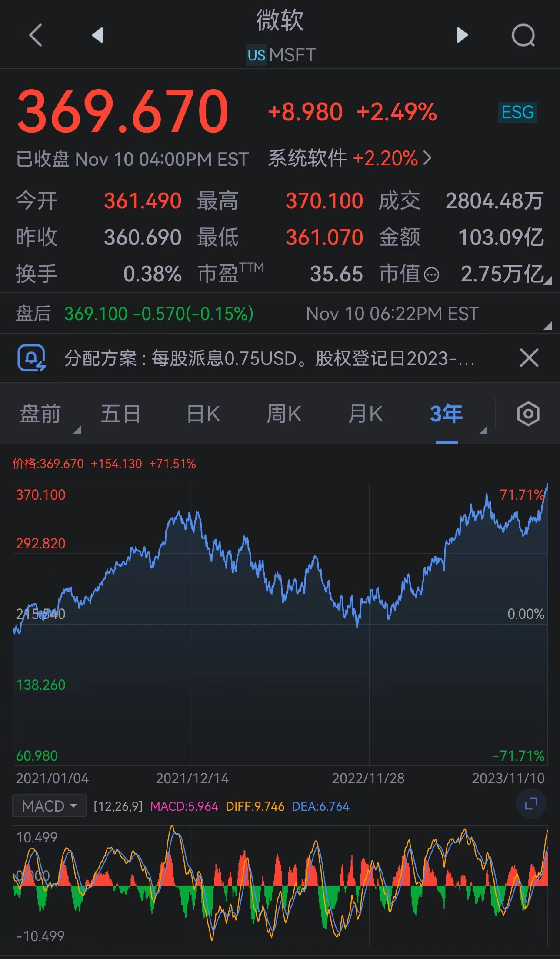Expand MACD chart to fullscreen
The image size is (560, 959).
tap(531, 804)
